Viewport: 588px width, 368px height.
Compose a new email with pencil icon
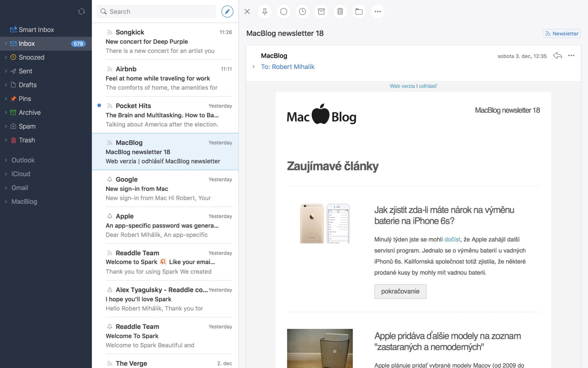click(x=227, y=11)
